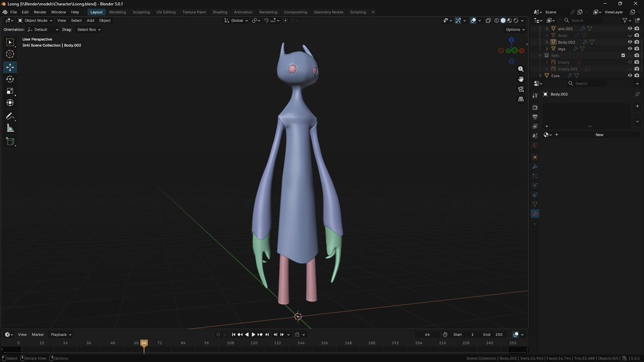The height and width of the screenshot is (362, 644).
Task: Hide Eyes collection using eye icon
Action: click(x=630, y=76)
